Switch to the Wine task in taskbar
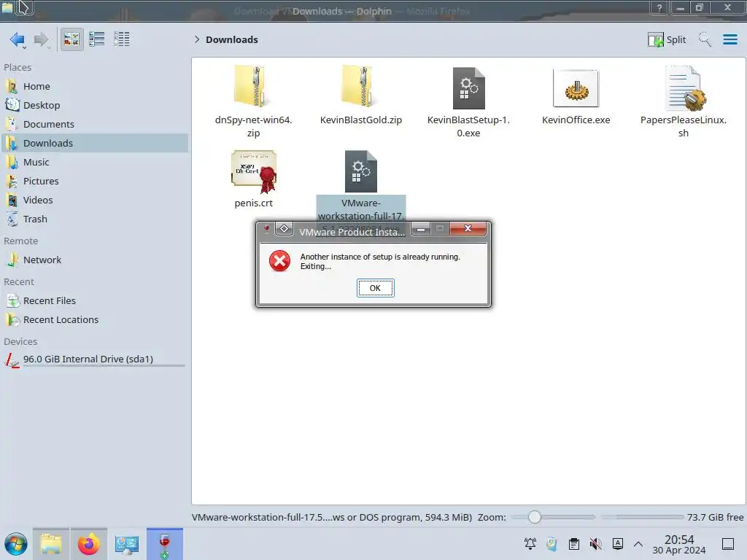The image size is (747, 560). (x=164, y=544)
